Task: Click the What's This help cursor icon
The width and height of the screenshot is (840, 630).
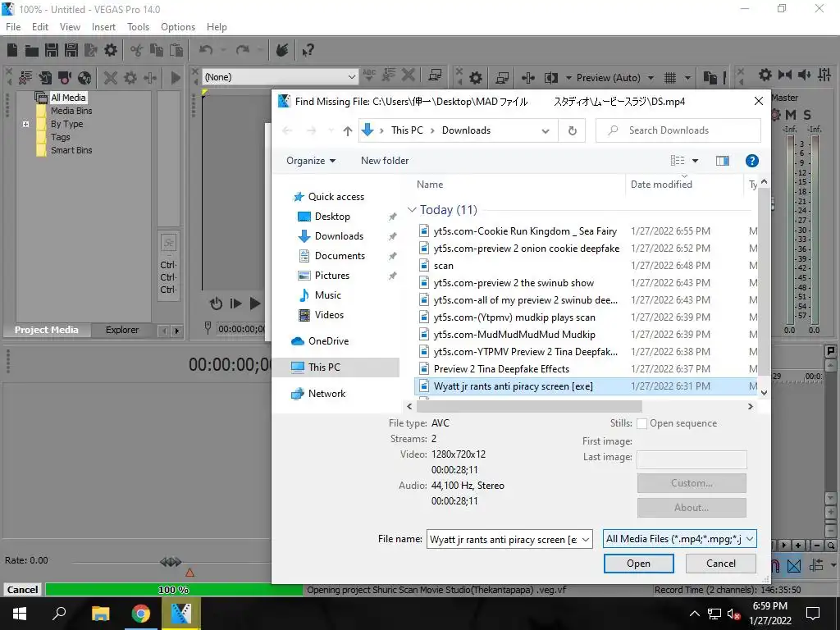Action: [308, 50]
